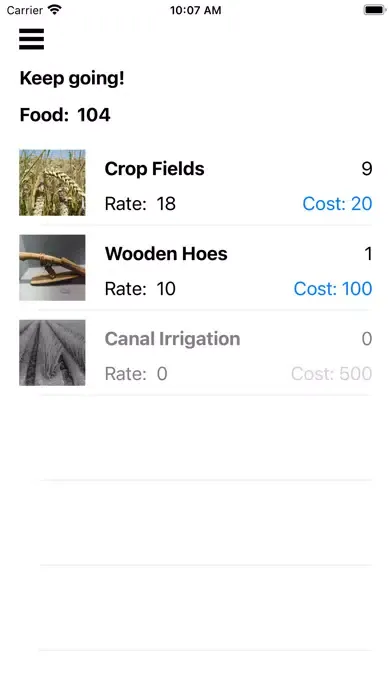
Task: Tap the Crop Fields wheat thumbnail
Action: click(52, 182)
